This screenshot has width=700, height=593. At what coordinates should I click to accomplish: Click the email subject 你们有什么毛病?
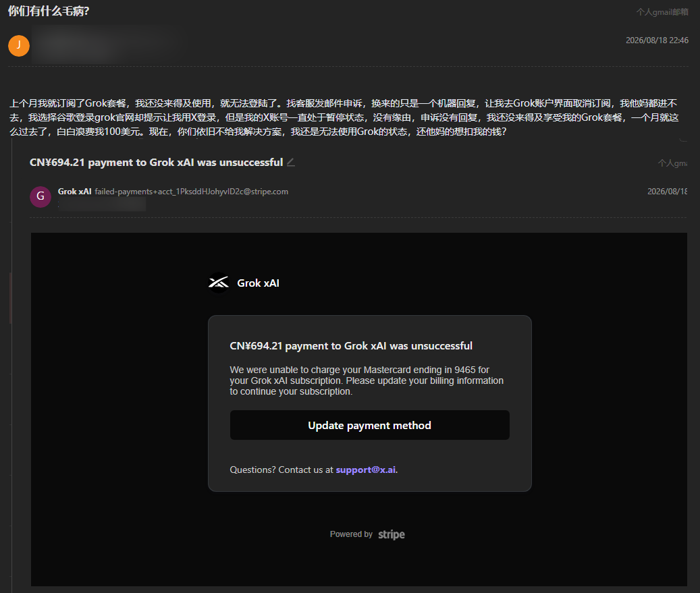[49, 11]
